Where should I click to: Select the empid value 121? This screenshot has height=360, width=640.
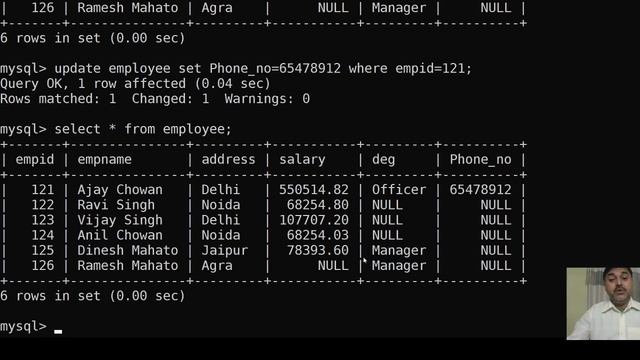[42, 190]
